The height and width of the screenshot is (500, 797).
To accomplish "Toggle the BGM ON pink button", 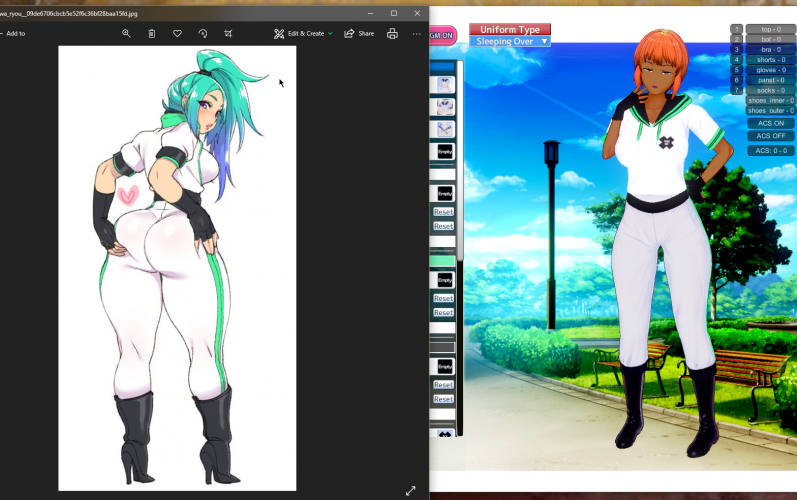I will pos(443,35).
